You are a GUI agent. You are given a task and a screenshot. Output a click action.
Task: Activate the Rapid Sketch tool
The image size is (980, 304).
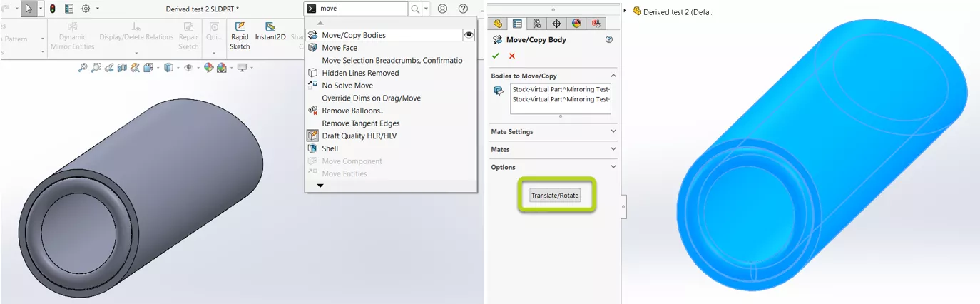(x=240, y=36)
